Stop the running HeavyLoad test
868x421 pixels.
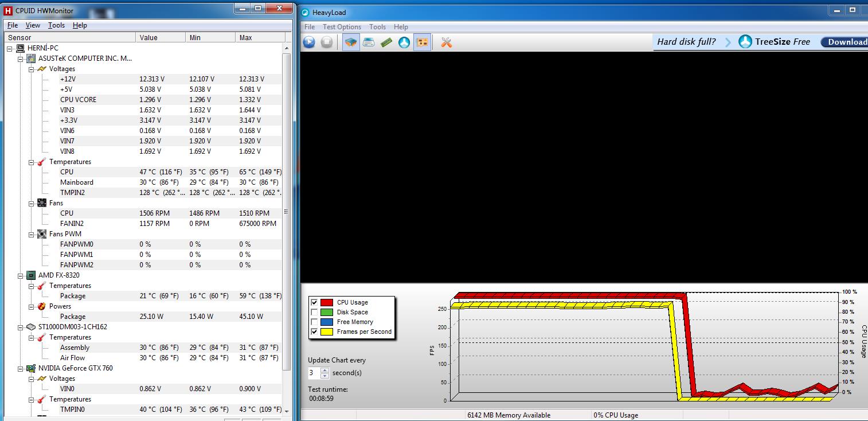click(327, 42)
